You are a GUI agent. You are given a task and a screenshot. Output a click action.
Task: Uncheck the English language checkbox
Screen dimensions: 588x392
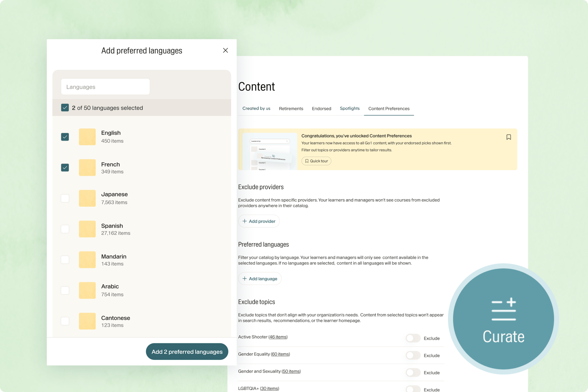(x=65, y=137)
